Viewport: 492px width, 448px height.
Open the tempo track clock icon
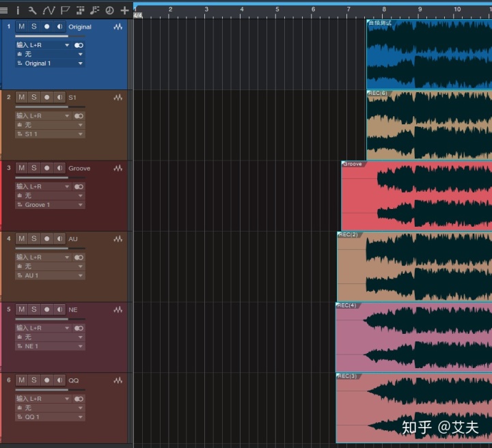(109, 11)
